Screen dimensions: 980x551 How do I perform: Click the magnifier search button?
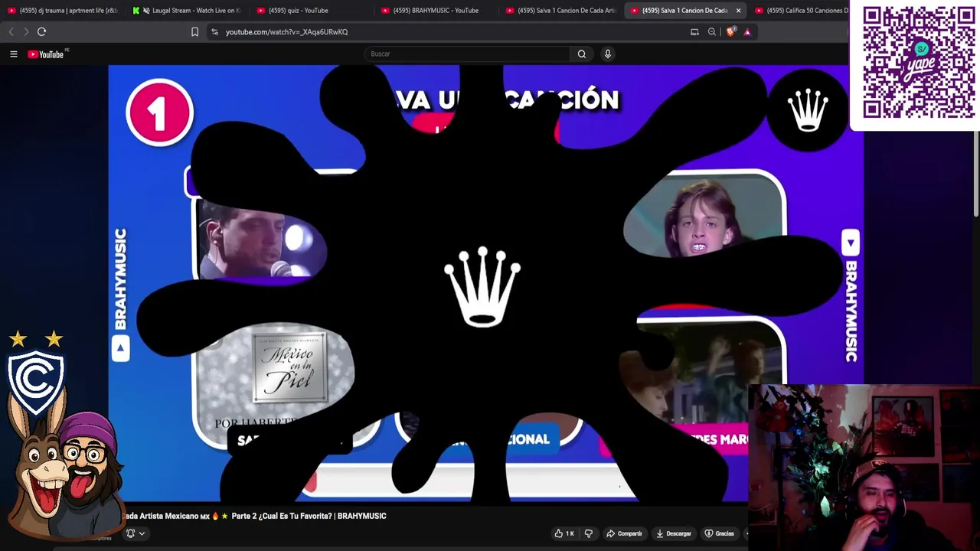click(582, 54)
